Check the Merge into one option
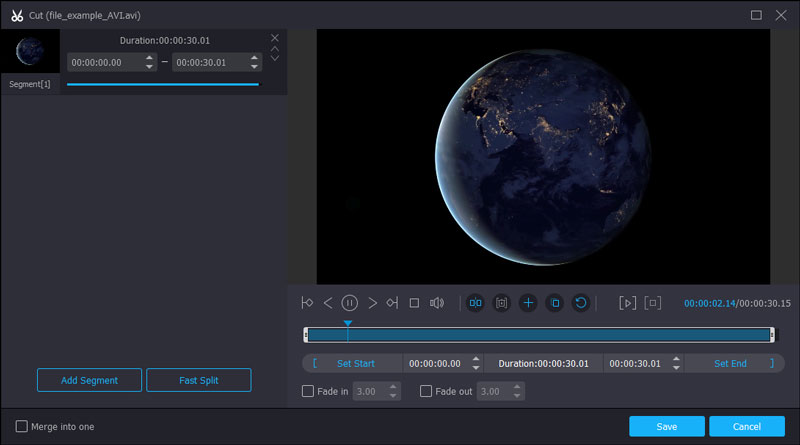This screenshot has width=800, height=445. [22, 426]
